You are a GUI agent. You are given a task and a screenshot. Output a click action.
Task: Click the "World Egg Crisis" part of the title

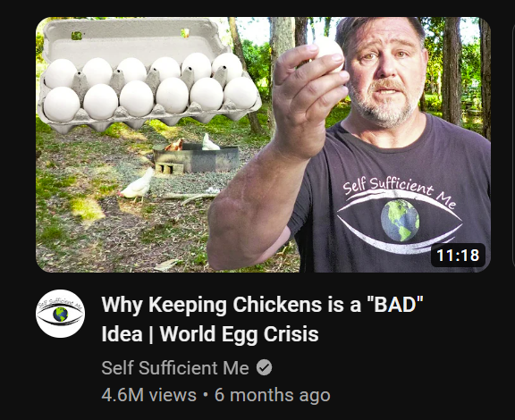[239, 334]
